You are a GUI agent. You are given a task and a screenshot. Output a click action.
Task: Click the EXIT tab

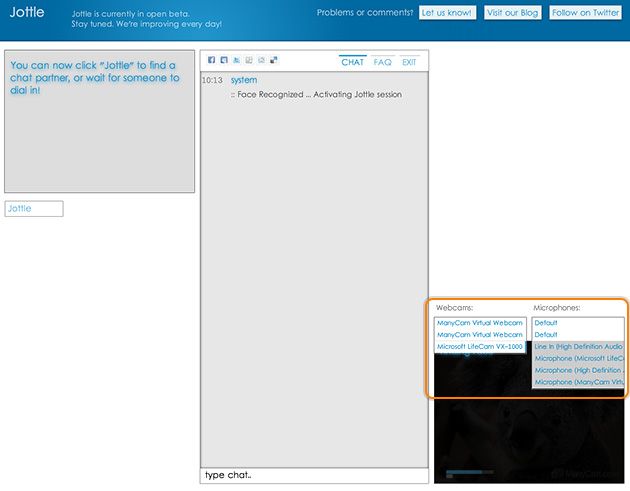tap(409, 62)
